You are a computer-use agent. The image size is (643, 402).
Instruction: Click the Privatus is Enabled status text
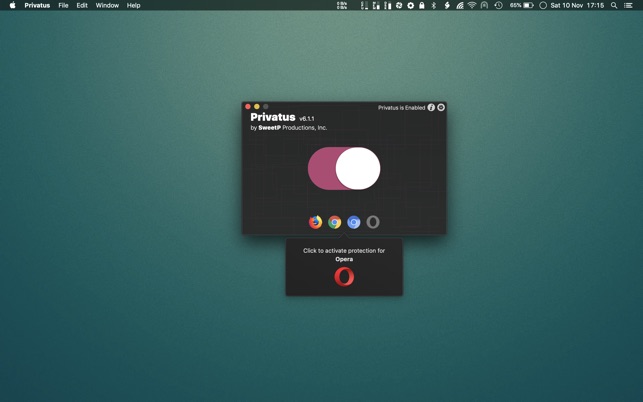pos(401,108)
